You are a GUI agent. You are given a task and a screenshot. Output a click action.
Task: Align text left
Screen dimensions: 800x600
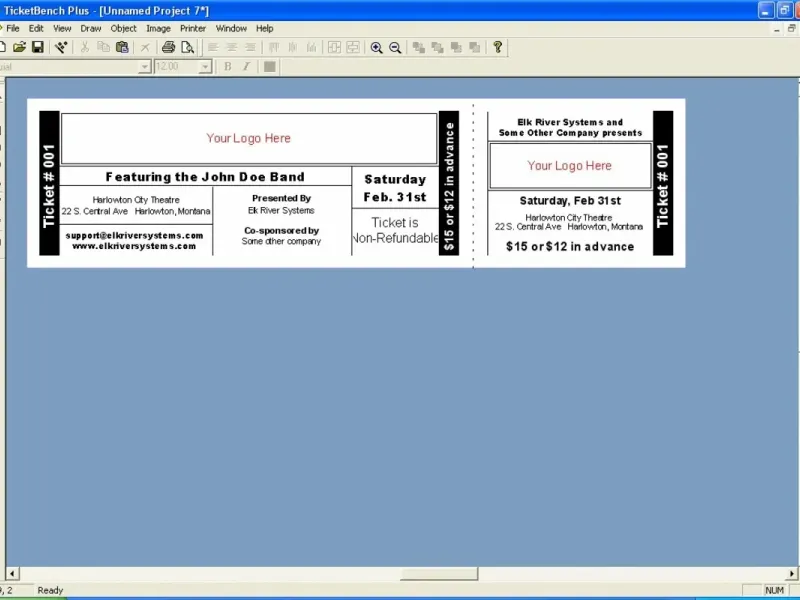[x=213, y=47]
